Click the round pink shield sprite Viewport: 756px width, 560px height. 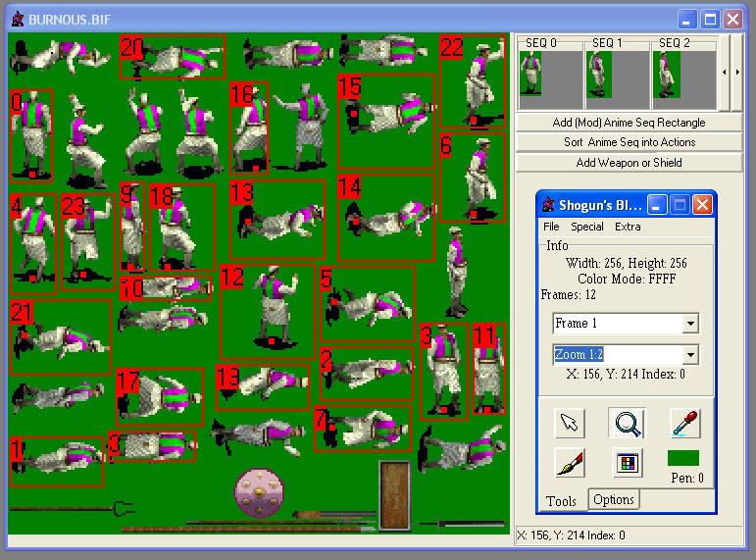259,493
